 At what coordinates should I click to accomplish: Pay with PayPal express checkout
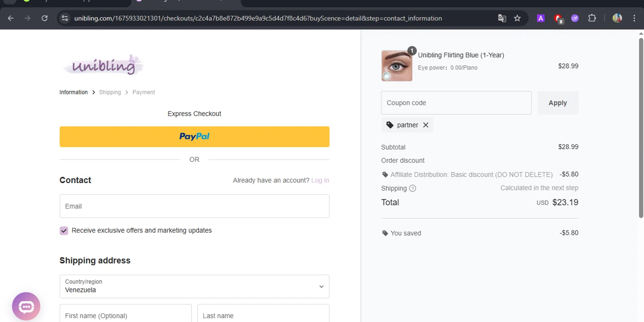194,137
